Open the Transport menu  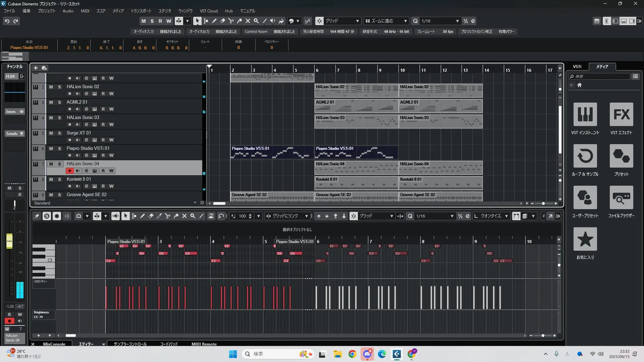coord(141,11)
